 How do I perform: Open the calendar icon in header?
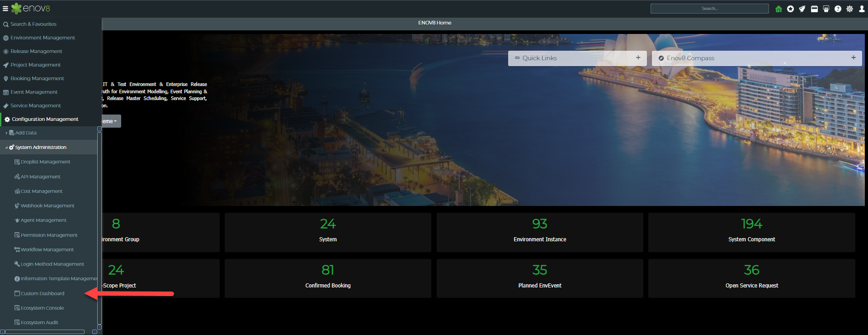pos(814,9)
